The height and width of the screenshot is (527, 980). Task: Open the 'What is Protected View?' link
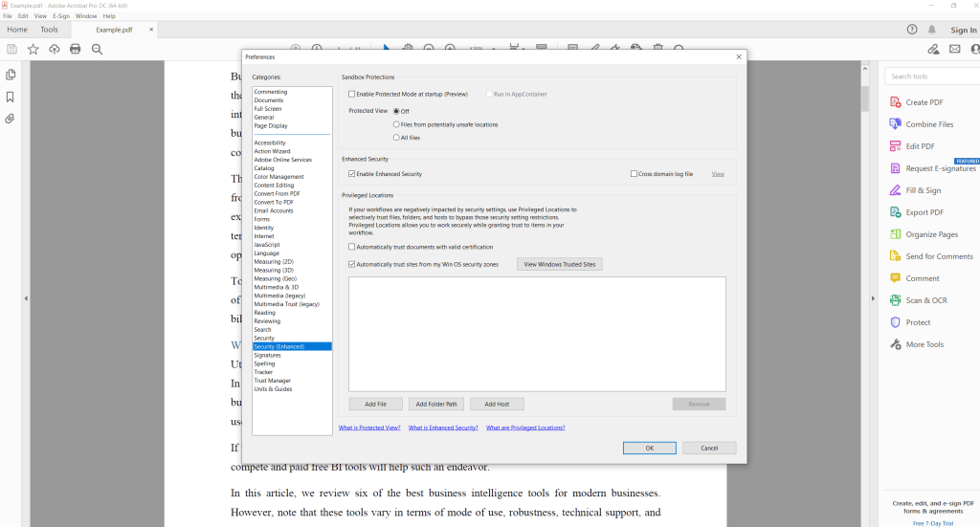click(x=369, y=428)
